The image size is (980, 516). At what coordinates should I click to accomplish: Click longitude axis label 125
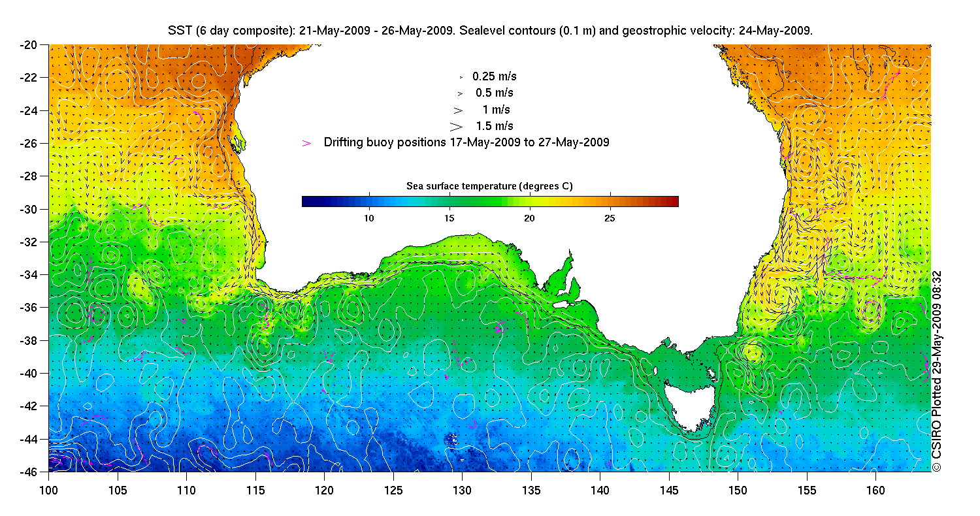point(393,489)
